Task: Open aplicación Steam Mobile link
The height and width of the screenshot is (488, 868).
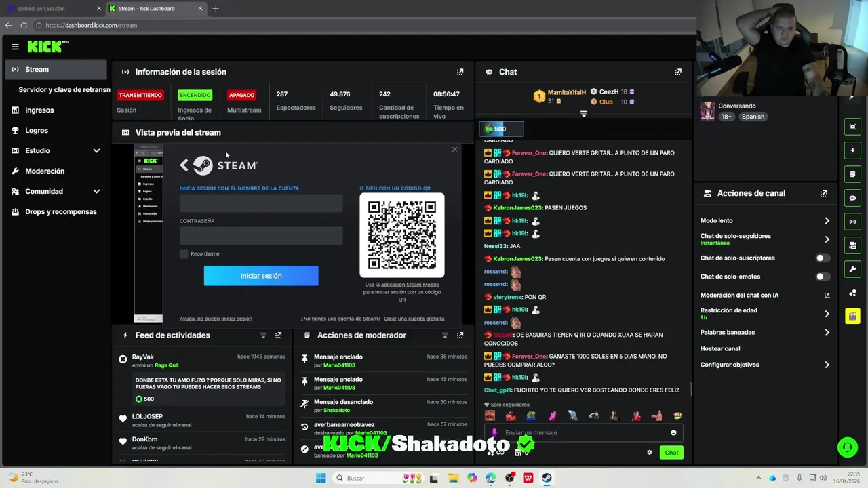Action: coord(410,285)
